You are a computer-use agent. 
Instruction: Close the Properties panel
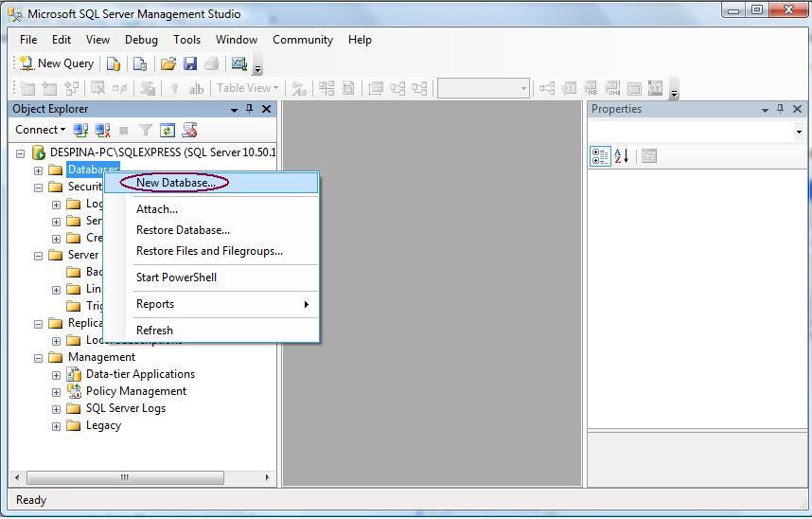click(x=798, y=109)
